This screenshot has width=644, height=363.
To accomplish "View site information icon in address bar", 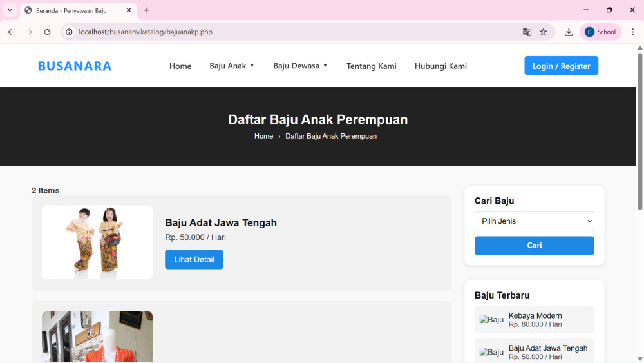I will coord(70,32).
